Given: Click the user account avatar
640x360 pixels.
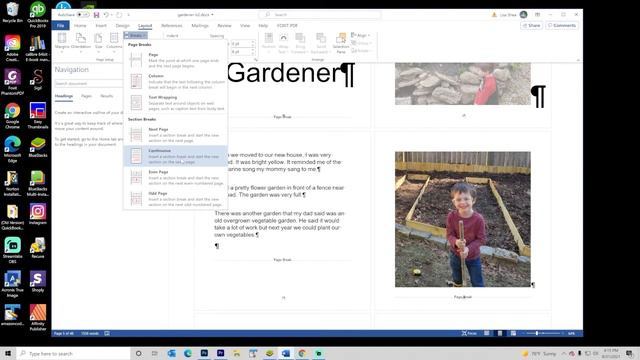Looking at the screenshot, I should click(524, 15).
